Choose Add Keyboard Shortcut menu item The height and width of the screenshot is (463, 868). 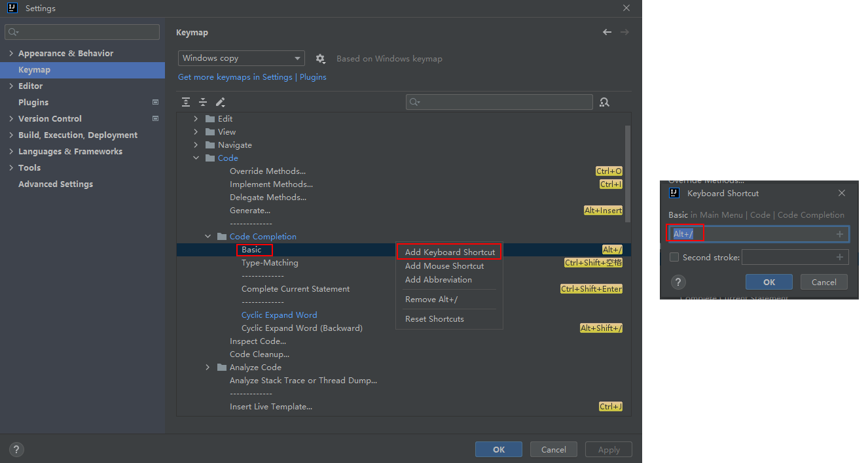[x=450, y=252]
